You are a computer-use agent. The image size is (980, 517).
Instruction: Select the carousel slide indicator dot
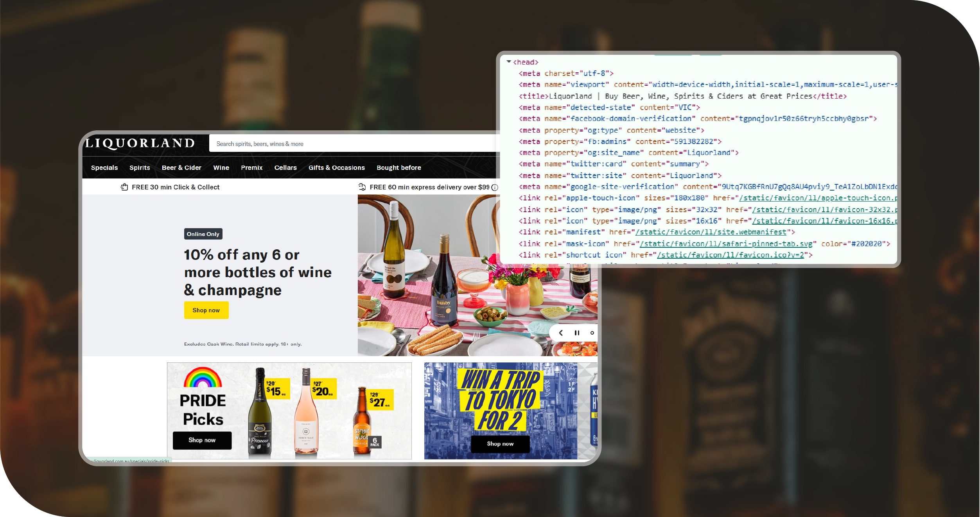[x=592, y=333]
